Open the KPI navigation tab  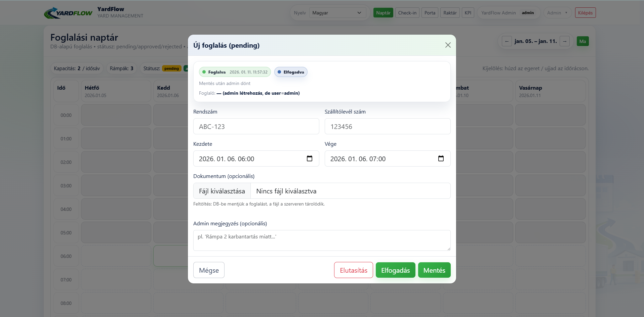468,13
